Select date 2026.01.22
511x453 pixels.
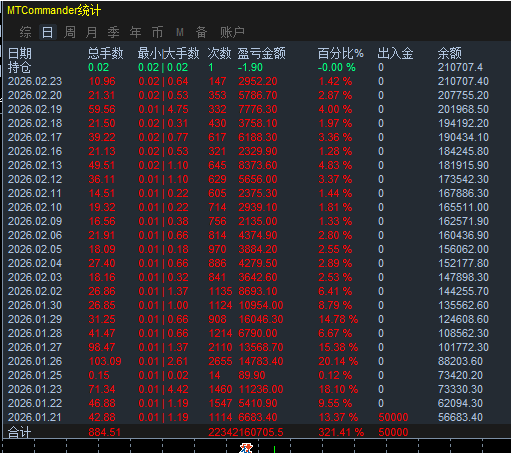(x=35, y=403)
